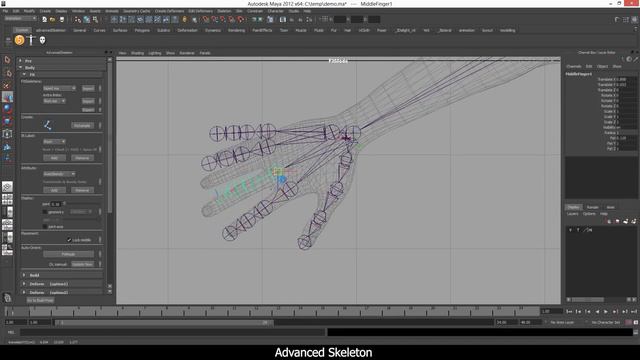Open the No Character Set dropdown

click(605, 322)
